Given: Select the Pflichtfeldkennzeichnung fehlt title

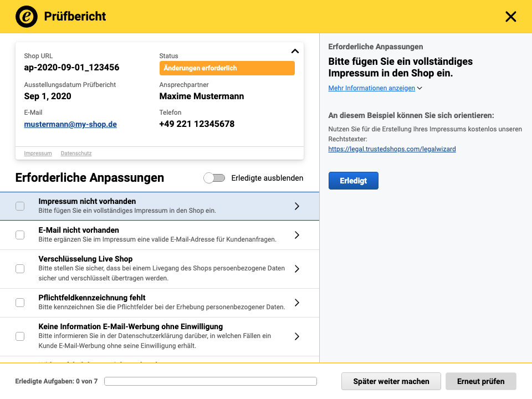Looking at the screenshot, I should [x=92, y=298].
